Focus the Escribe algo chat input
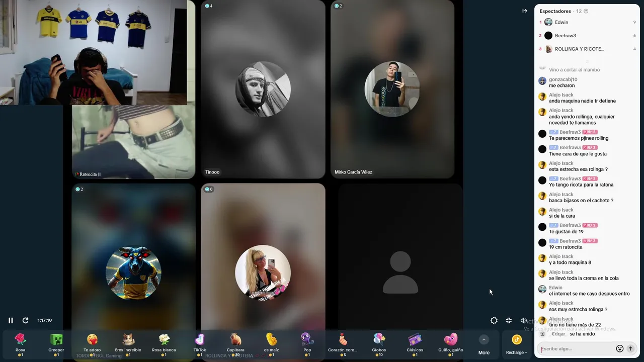The height and width of the screenshot is (362, 644). click(577, 348)
